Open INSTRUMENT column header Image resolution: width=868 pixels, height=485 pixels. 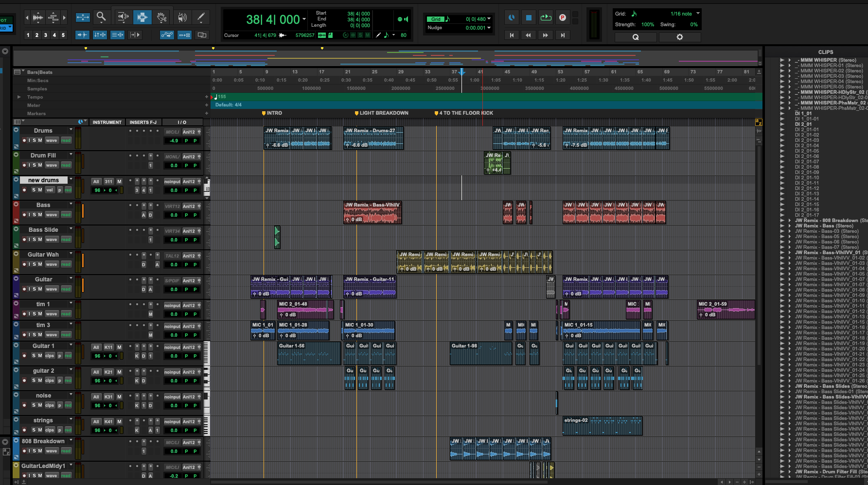click(x=107, y=122)
